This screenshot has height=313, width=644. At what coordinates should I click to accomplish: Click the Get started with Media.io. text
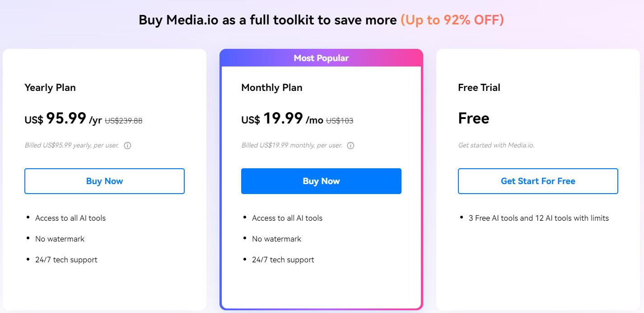point(496,146)
